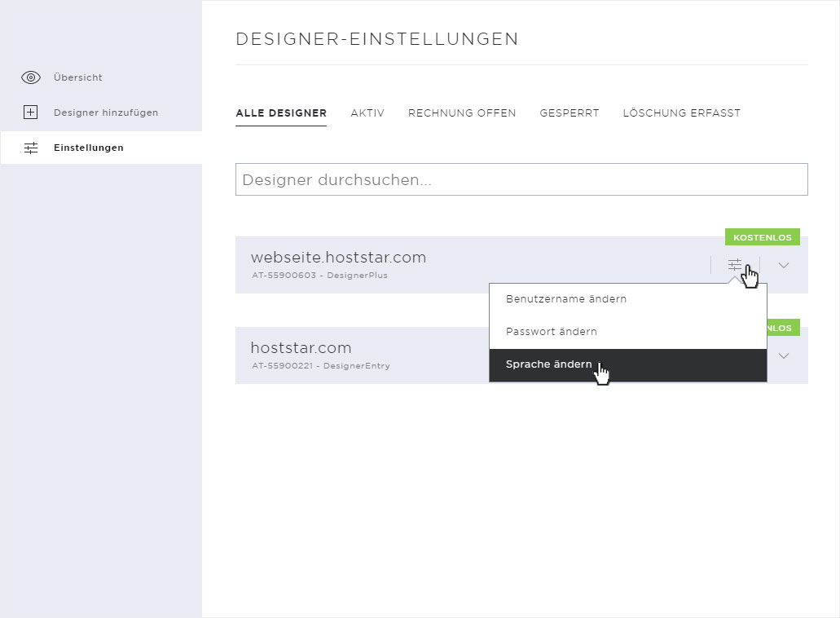Viewport: 840px width, 618px height.
Task: Expand the hoststar.com designer row
Action: pos(784,356)
